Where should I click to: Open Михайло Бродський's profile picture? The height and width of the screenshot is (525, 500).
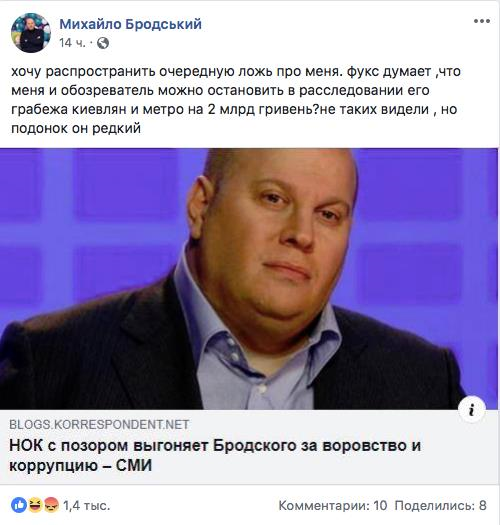[x=31, y=33]
